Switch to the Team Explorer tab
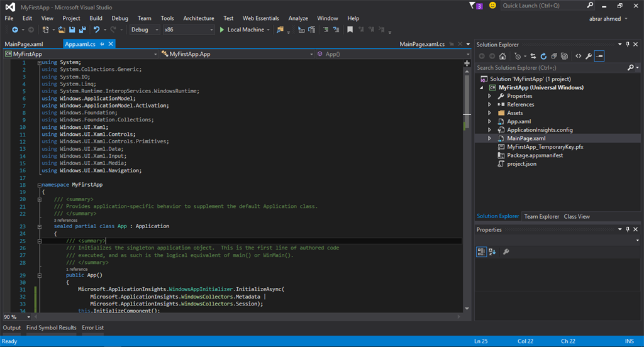Screen dimensions: 644x347 (541, 216)
